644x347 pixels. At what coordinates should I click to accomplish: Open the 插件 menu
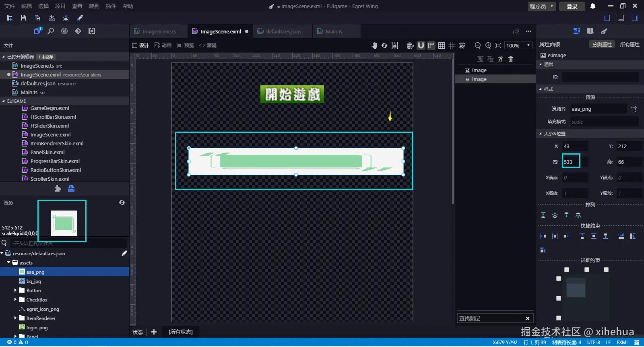[x=111, y=6]
